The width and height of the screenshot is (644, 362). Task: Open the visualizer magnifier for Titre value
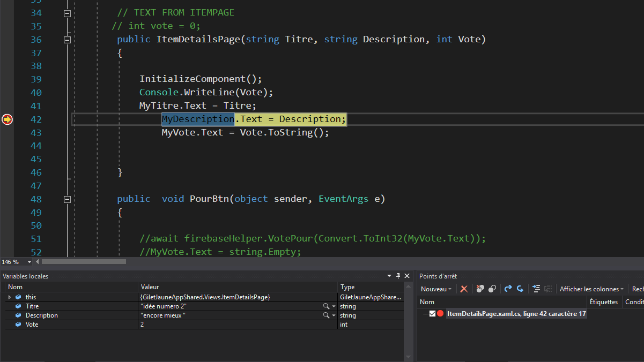(x=325, y=306)
